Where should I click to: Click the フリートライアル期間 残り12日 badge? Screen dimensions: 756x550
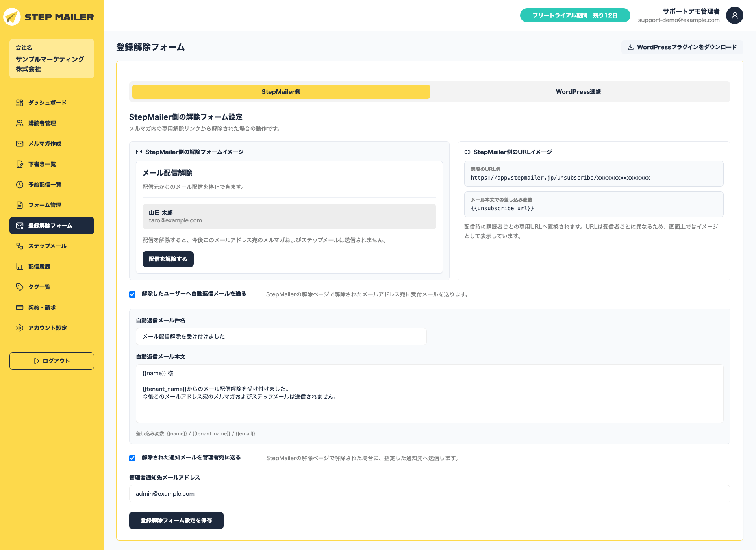pos(575,15)
